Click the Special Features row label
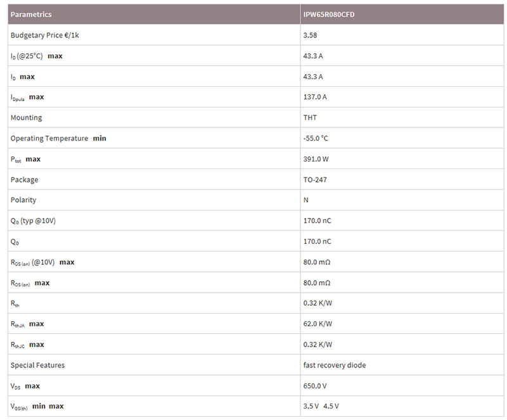The image size is (507, 420). pos(37,365)
